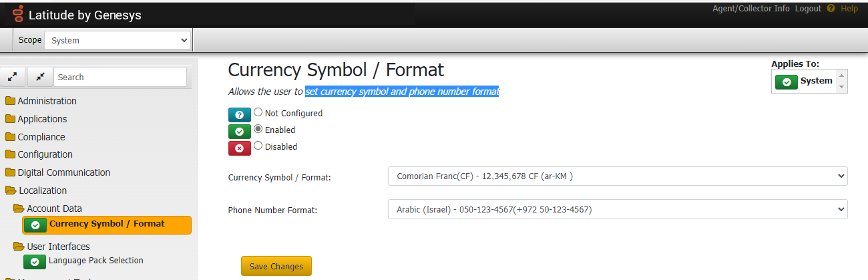
Task: Select the Disabled radio button
Action: point(258,146)
